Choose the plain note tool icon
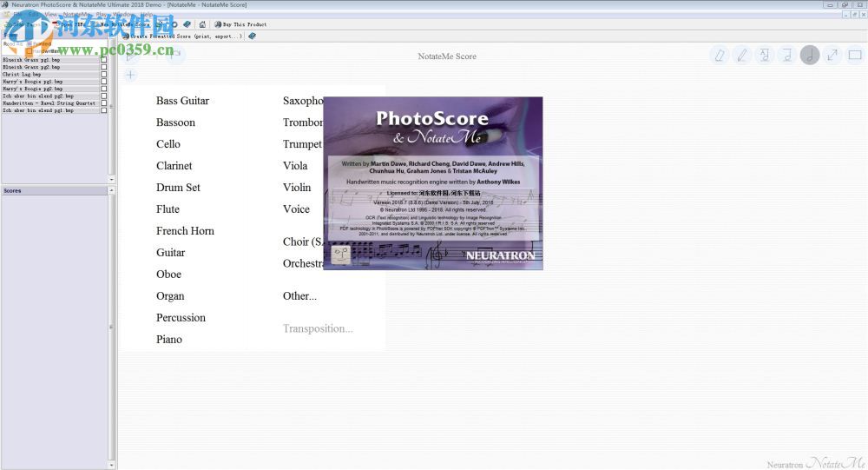Screen dimensions: 868x470 [x=787, y=55]
